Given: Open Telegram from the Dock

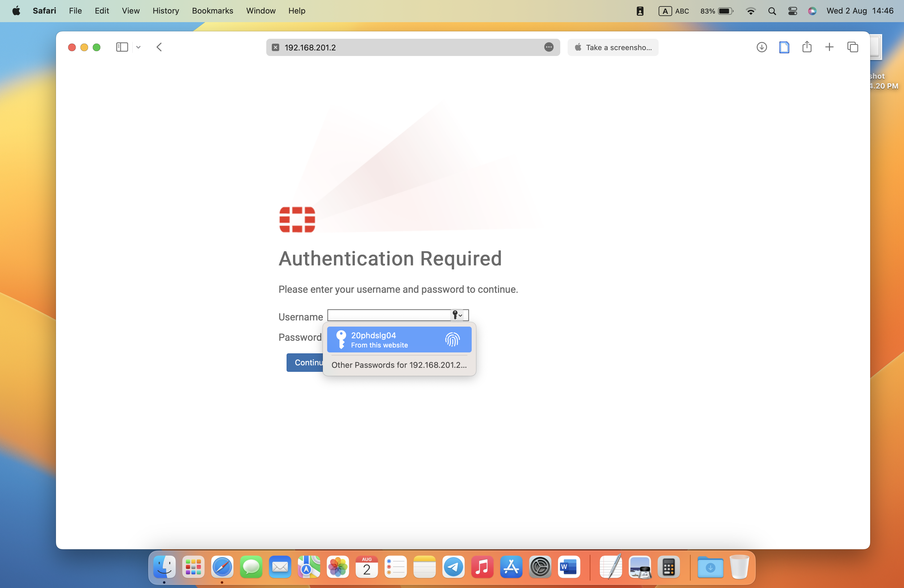Looking at the screenshot, I should click(453, 567).
